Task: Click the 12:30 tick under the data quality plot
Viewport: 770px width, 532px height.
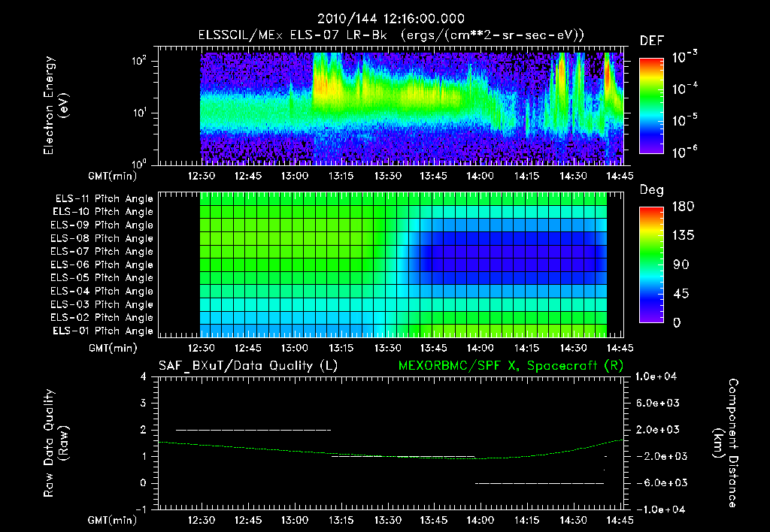Action: click(202, 520)
